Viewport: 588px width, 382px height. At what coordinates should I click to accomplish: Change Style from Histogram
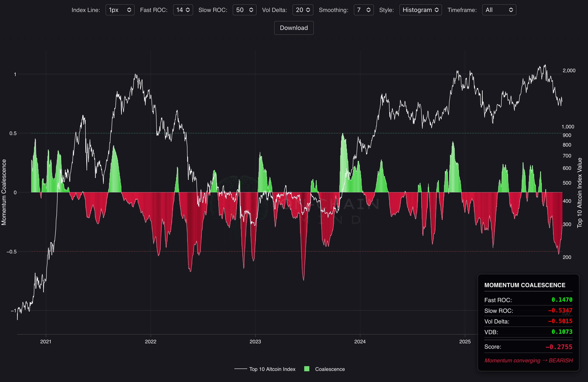[x=420, y=10]
